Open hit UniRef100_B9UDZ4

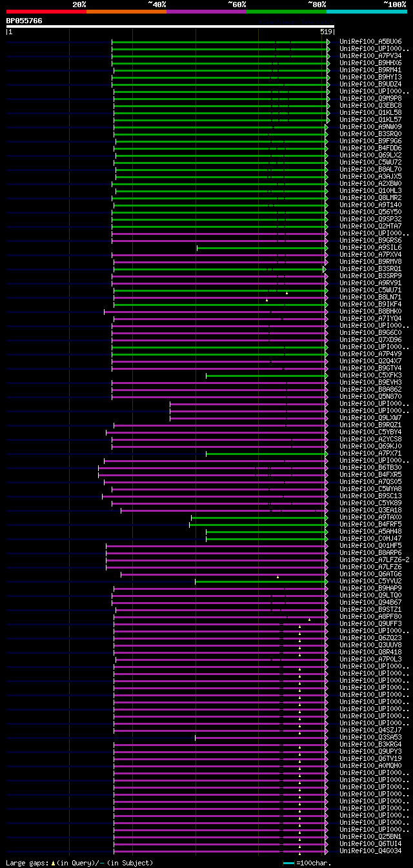point(370,84)
